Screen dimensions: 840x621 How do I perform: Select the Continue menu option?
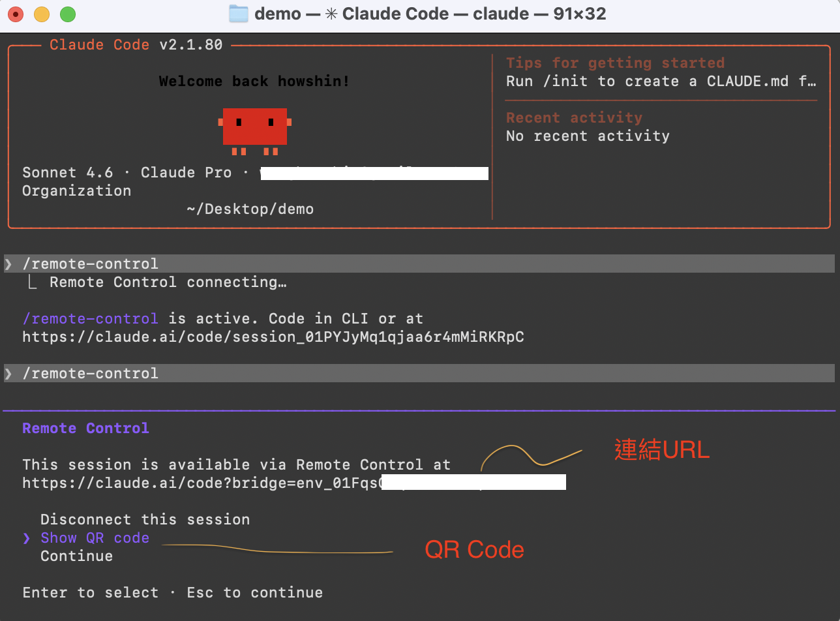(x=76, y=556)
